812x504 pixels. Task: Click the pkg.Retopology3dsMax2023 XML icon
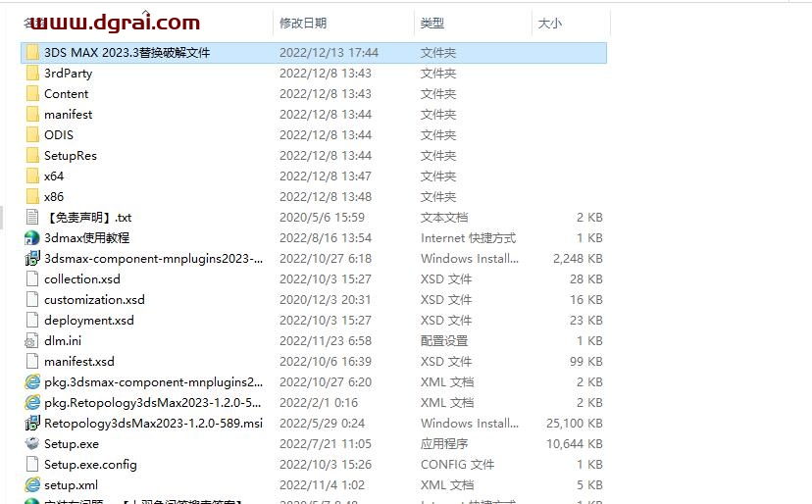click(x=32, y=402)
